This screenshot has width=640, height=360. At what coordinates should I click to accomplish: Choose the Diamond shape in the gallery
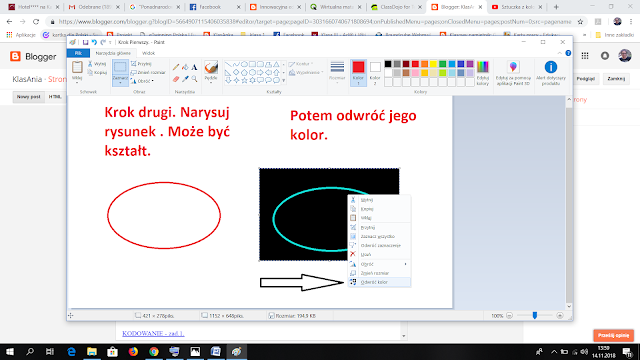coord(236,72)
